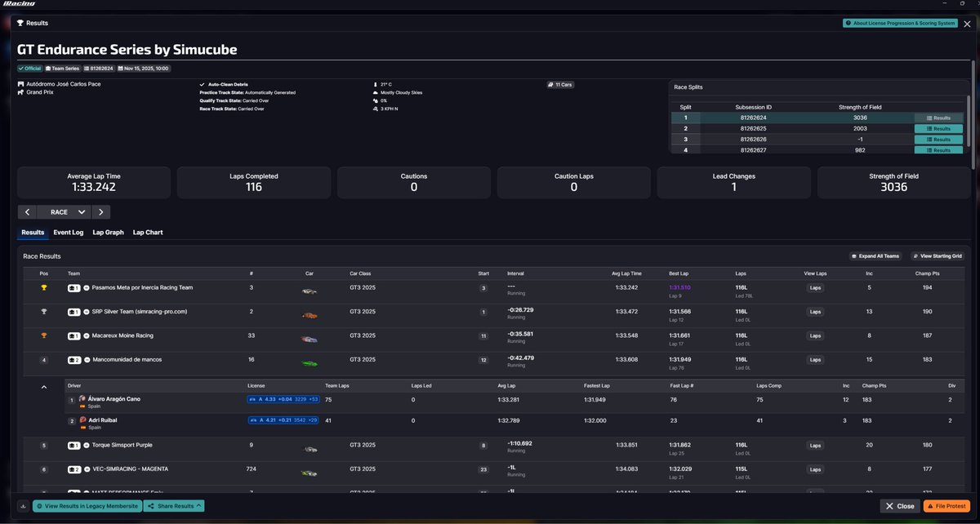Click the Close button at bottom
Image resolution: width=980 pixels, height=524 pixels.
pos(900,506)
